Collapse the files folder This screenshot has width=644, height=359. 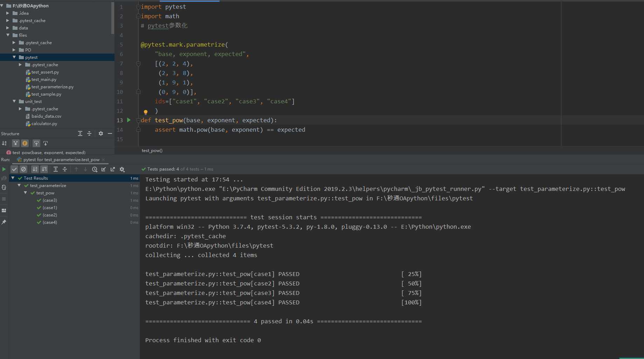[7, 35]
